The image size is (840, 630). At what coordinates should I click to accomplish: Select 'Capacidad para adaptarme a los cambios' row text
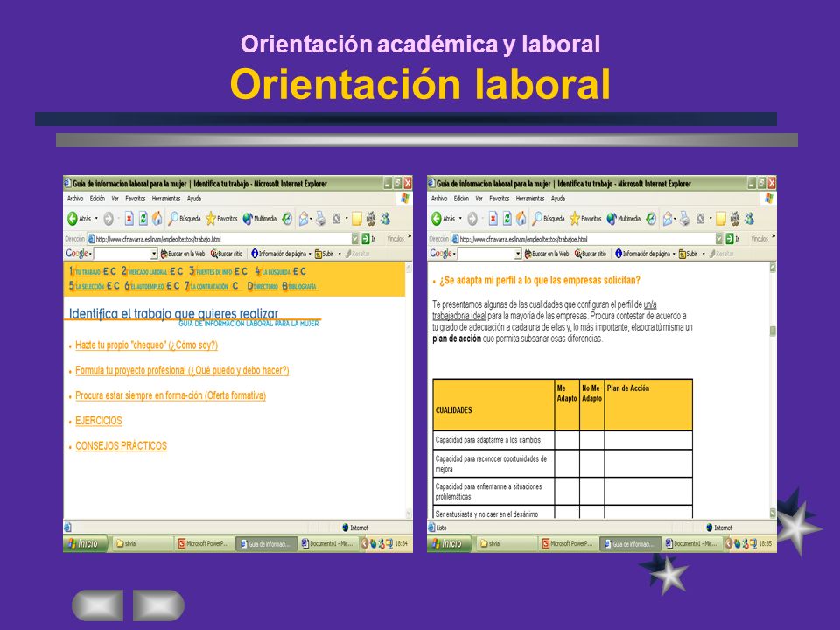click(488, 440)
